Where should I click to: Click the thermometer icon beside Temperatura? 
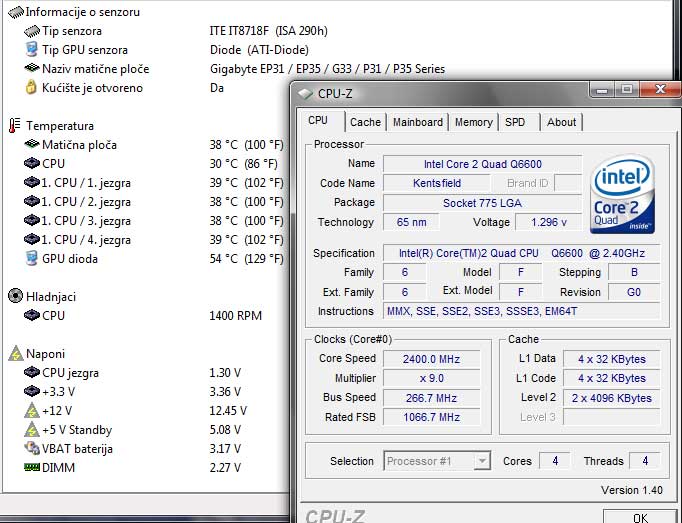(14, 126)
